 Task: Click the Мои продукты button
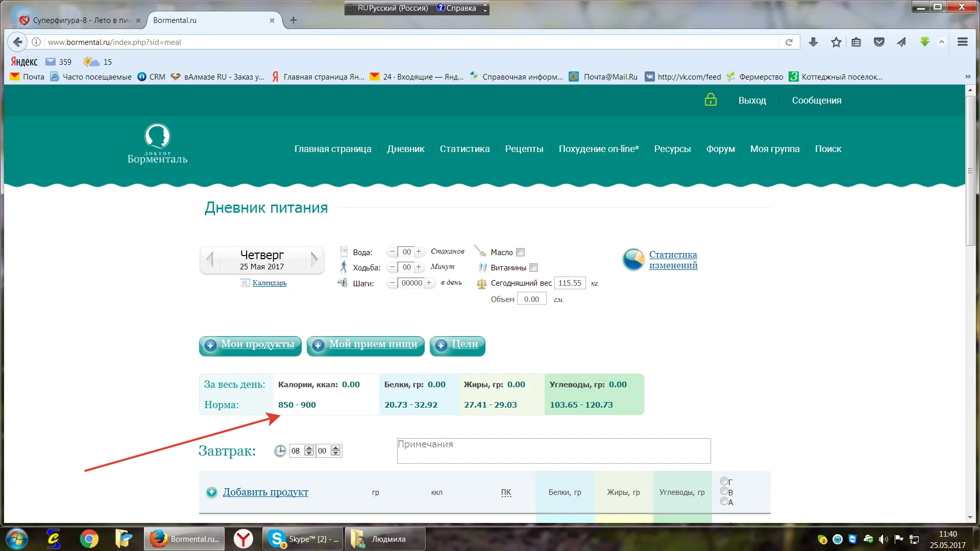(250, 345)
